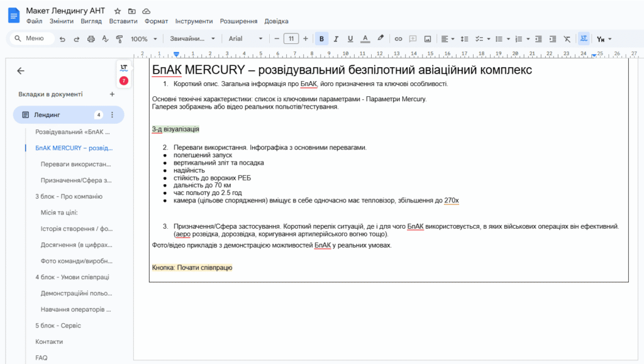The height and width of the screenshot is (364, 644).
Task: Open the Довідка menu
Action: tap(277, 21)
